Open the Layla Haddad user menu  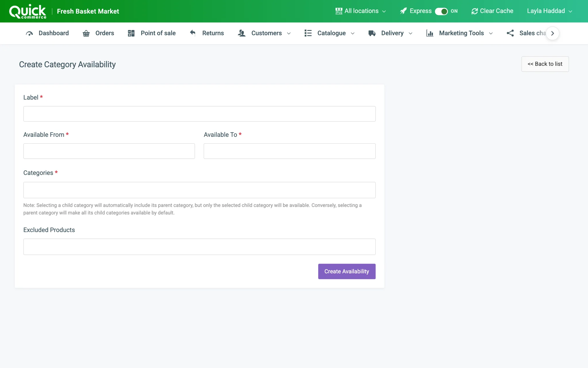pos(549,11)
